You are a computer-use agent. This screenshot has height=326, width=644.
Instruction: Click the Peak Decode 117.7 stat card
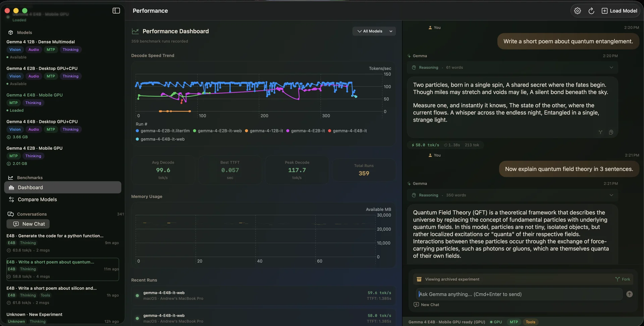(x=297, y=170)
